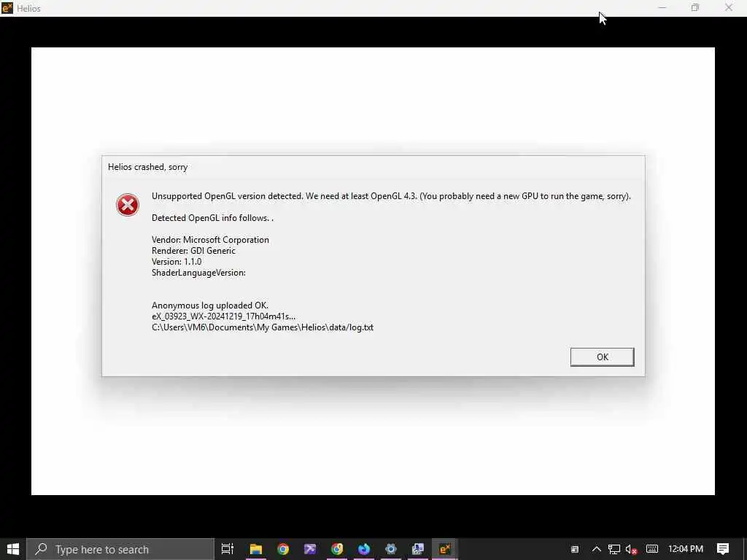Switch to the Helios app taskbar icon
747x560 pixels.
445,549
